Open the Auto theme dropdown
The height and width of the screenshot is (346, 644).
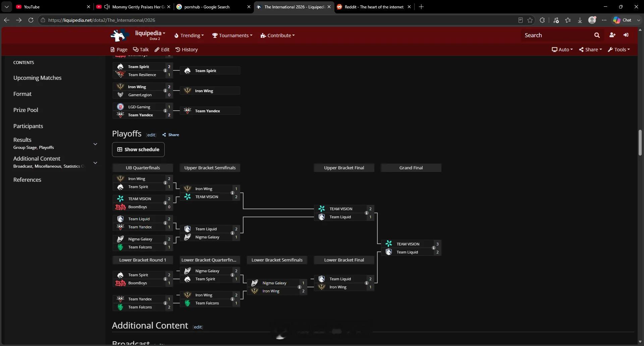click(562, 50)
